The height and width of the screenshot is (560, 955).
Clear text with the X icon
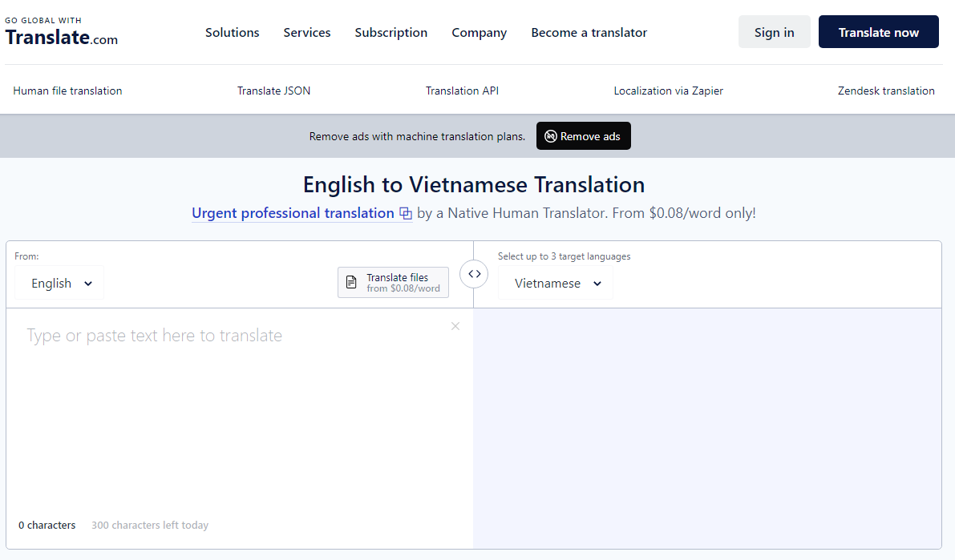[455, 326]
